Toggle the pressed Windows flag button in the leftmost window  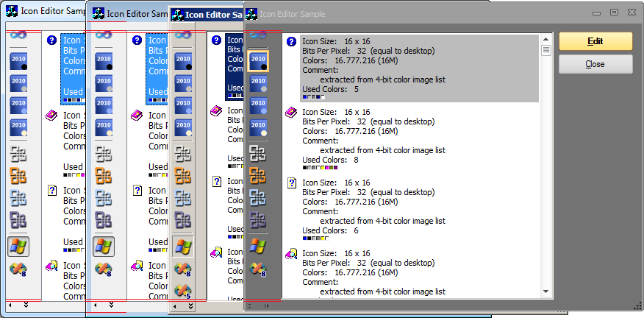[x=18, y=247]
